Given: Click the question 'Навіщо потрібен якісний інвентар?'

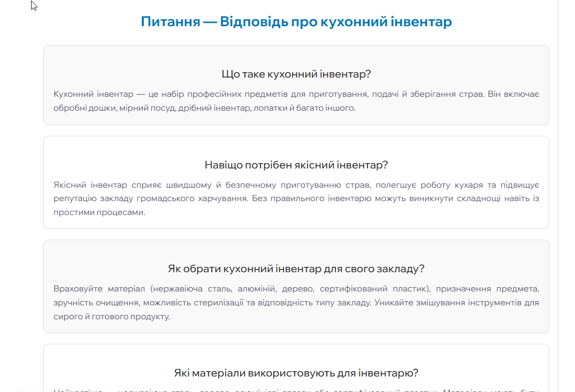Looking at the screenshot, I should coord(296,165).
